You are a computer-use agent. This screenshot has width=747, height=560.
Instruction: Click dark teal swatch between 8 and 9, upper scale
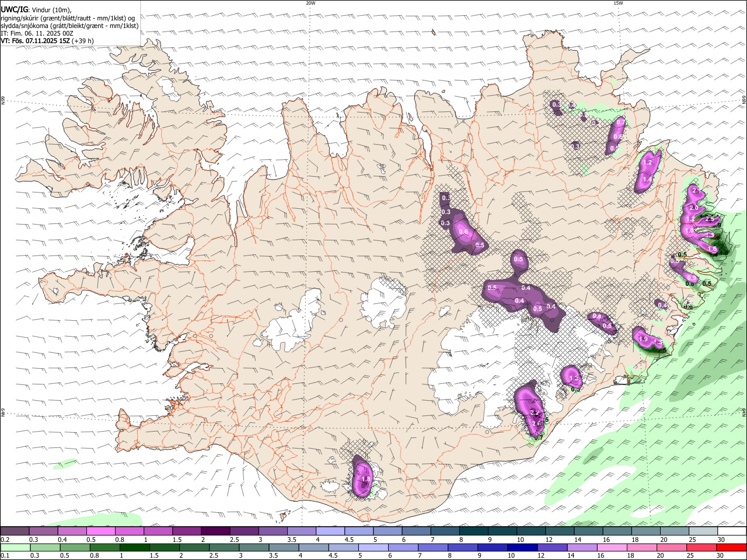tap(474, 531)
